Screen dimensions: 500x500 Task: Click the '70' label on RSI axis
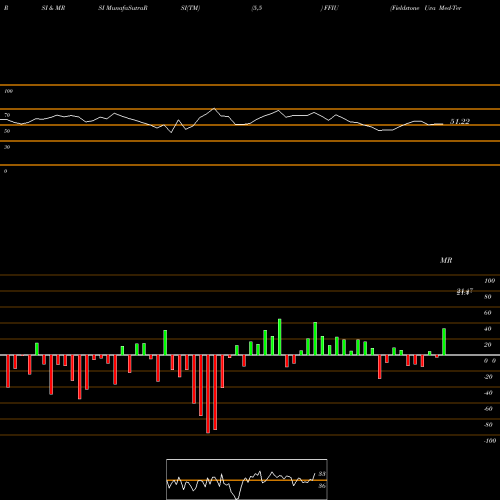[x=7, y=115]
